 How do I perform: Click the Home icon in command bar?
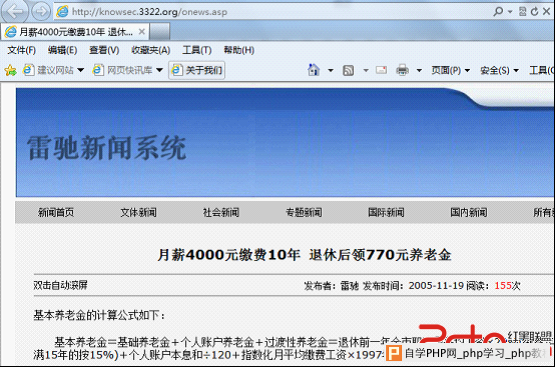314,70
